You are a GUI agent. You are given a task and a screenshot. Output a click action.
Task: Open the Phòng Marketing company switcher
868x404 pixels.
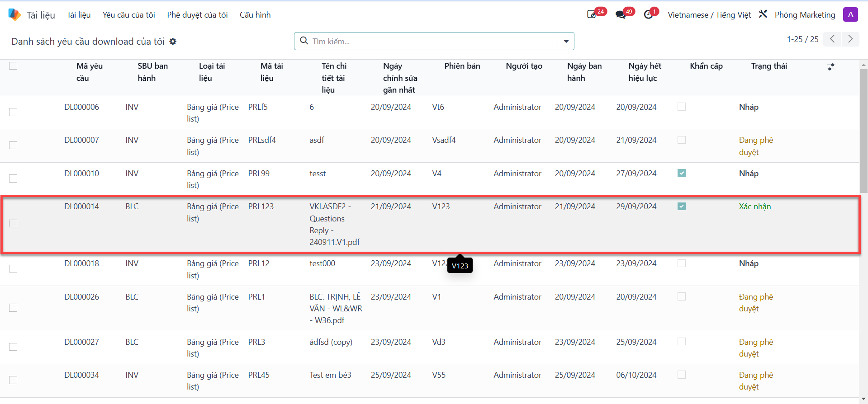pos(805,15)
